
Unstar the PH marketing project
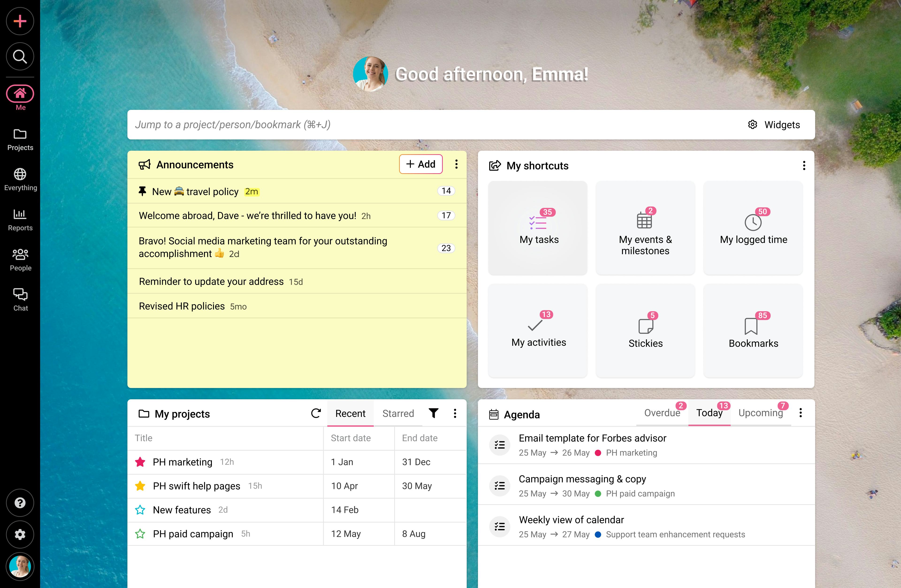tap(140, 462)
